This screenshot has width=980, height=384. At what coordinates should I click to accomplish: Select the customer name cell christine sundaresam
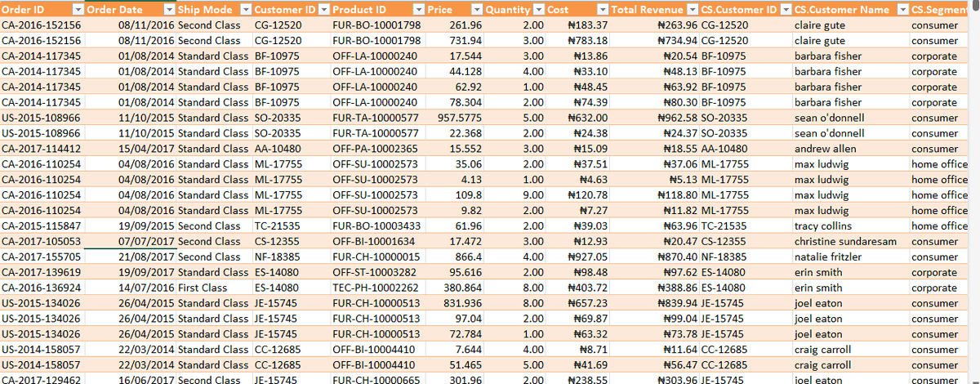[851, 241]
